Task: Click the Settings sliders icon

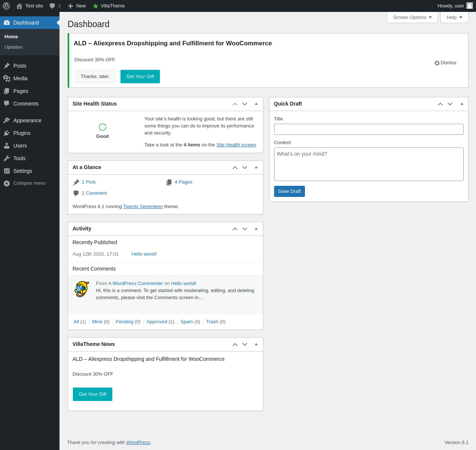Action: (x=7, y=171)
